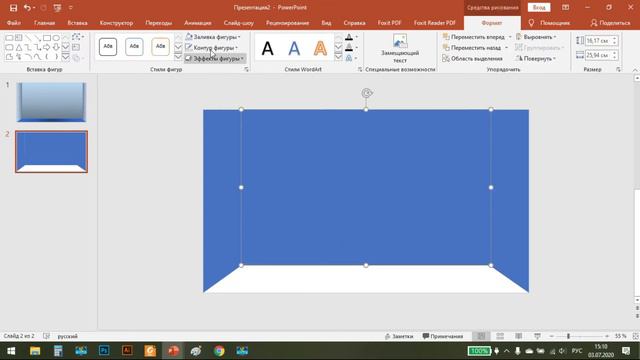
Task: Click the rotation handle above the rectangle
Action: (x=367, y=93)
